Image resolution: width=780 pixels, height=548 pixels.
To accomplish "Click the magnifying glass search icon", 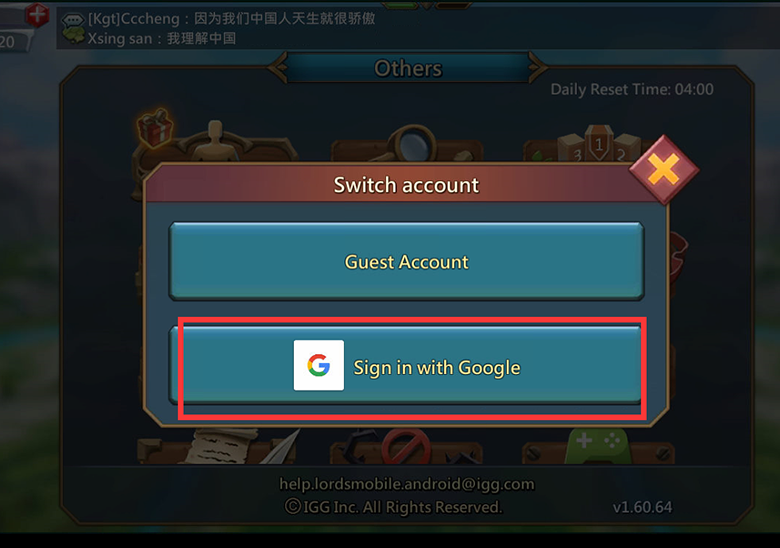I will (x=410, y=143).
